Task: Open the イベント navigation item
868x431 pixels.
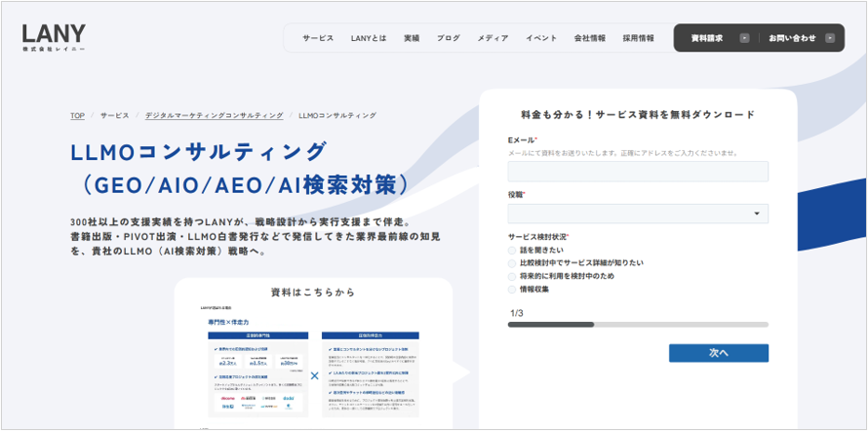Action: 541,38
